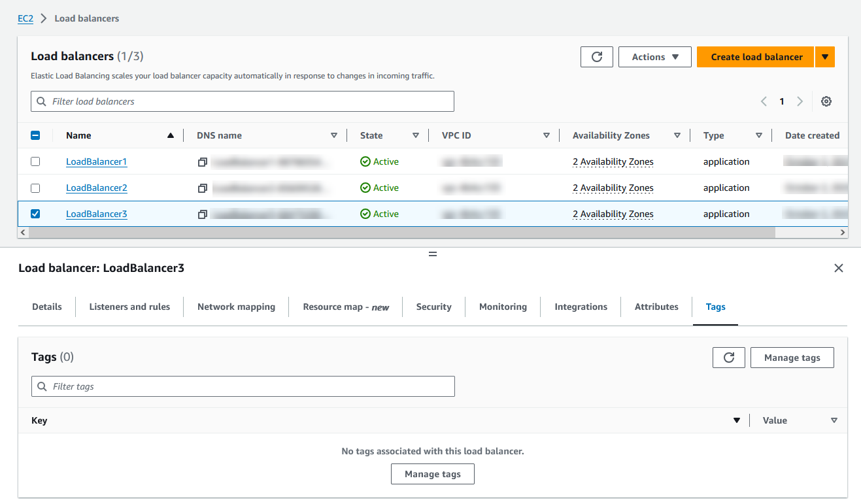View Availability Zones for LoadBalancer1
Image resolution: width=861 pixels, height=504 pixels.
point(613,161)
